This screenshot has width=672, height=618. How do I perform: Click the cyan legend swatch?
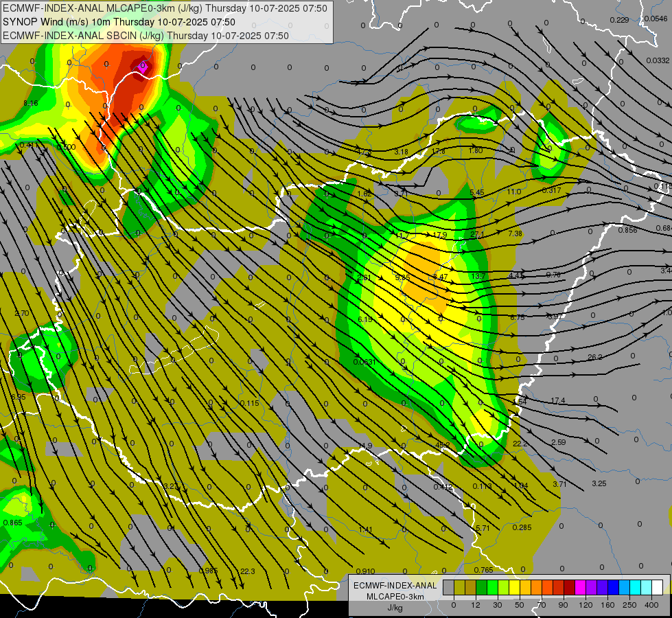click(636, 588)
